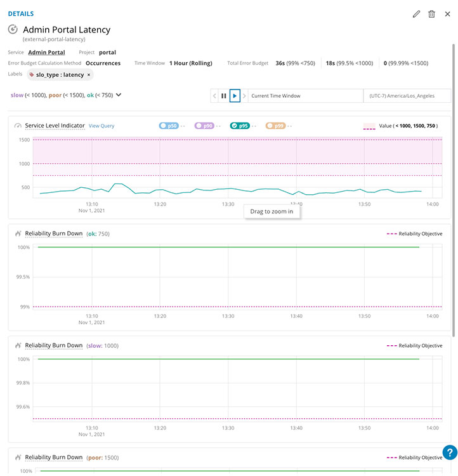The width and height of the screenshot is (458, 476).
Task: Open the Current Time Window selector
Action: point(305,96)
